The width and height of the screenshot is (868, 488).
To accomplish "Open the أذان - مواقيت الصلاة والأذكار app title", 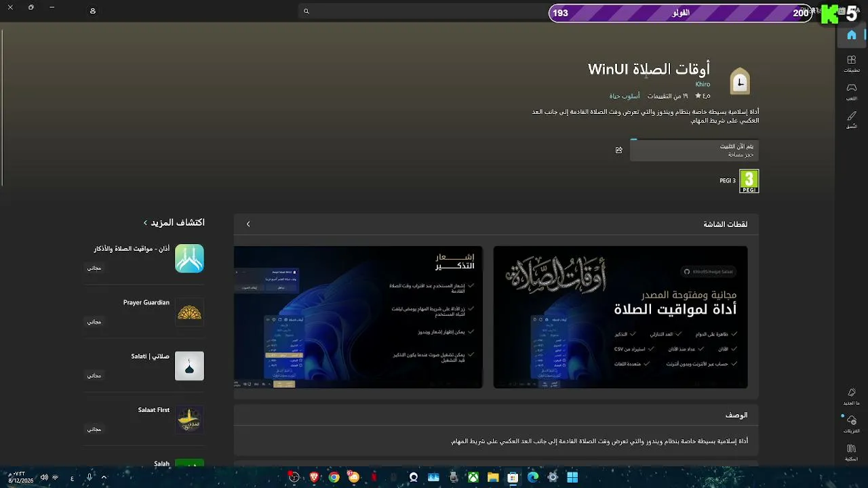I will click(x=132, y=249).
